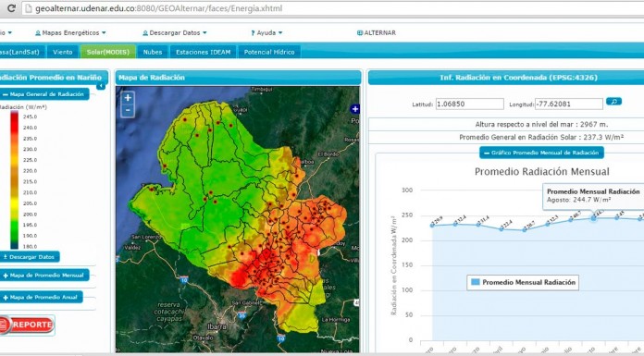Image resolution: width=644 pixels, height=356 pixels.
Task: Zoom in on the radiation map
Action: pyautogui.click(x=128, y=98)
